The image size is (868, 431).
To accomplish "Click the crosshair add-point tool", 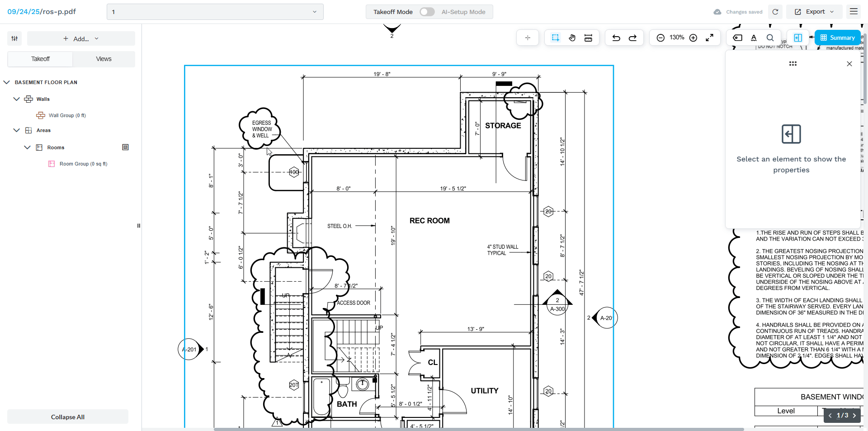I will tap(528, 38).
